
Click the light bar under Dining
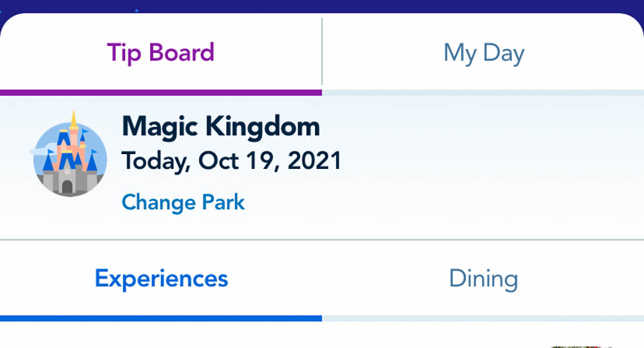tap(483, 318)
